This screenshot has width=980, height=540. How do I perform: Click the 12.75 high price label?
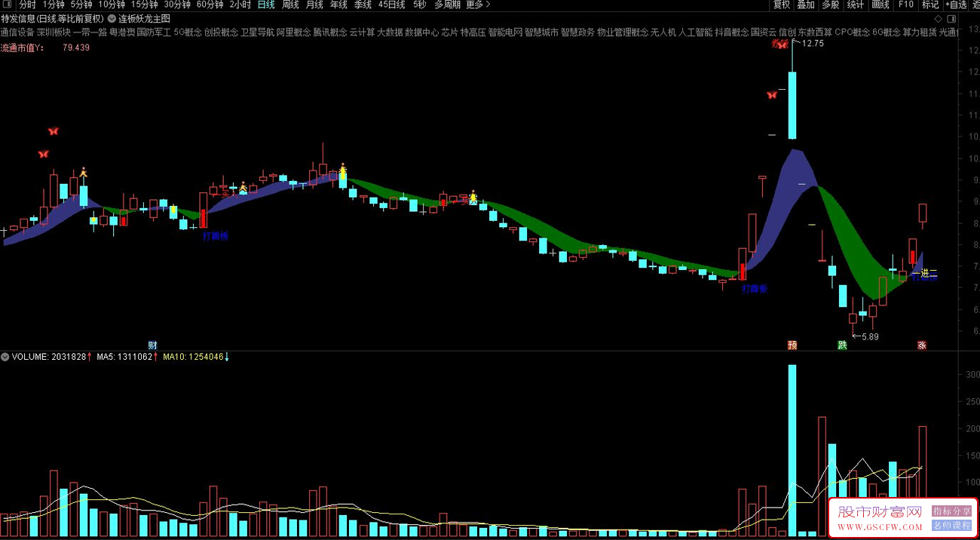[813, 44]
